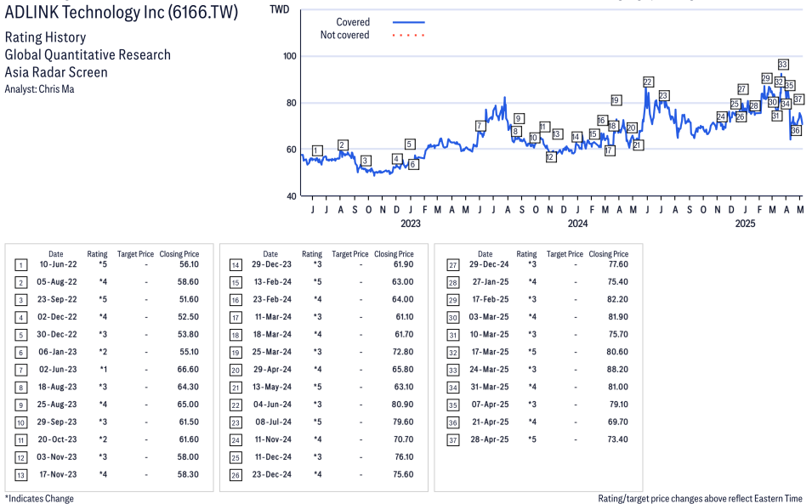Click the 100 y-axis label
Viewport: 812px width, 504px height.
tap(289, 56)
